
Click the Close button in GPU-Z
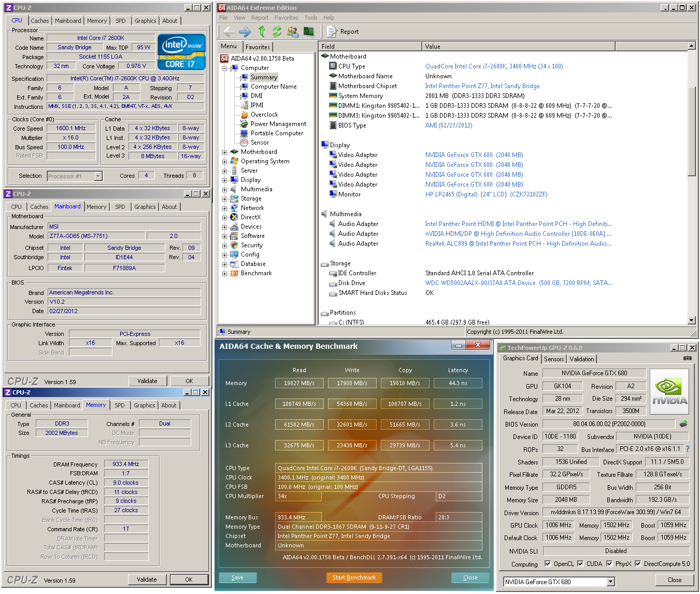coord(675,579)
